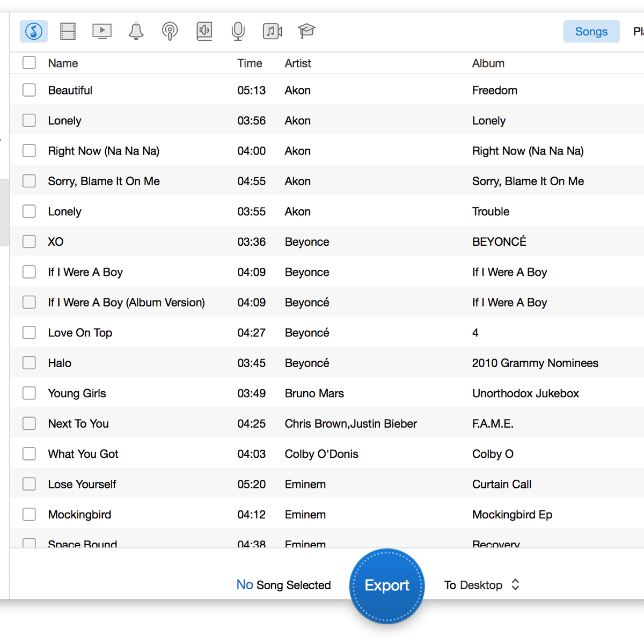
Task: Click the artist Colby O'Donis
Action: click(x=321, y=454)
